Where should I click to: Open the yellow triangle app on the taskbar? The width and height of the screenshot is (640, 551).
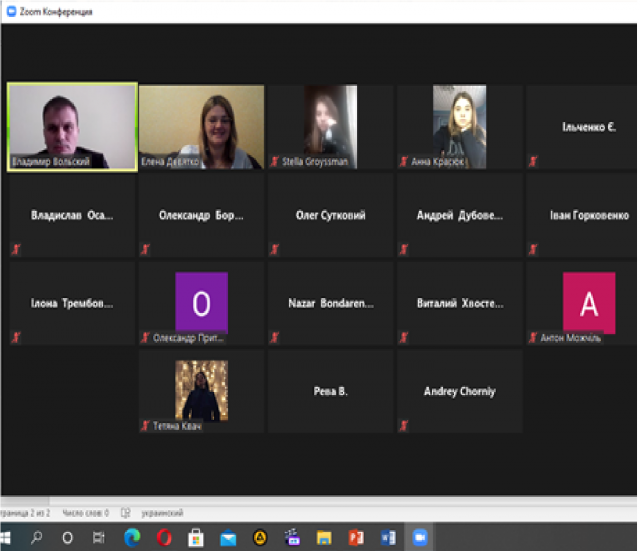tap(260, 538)
